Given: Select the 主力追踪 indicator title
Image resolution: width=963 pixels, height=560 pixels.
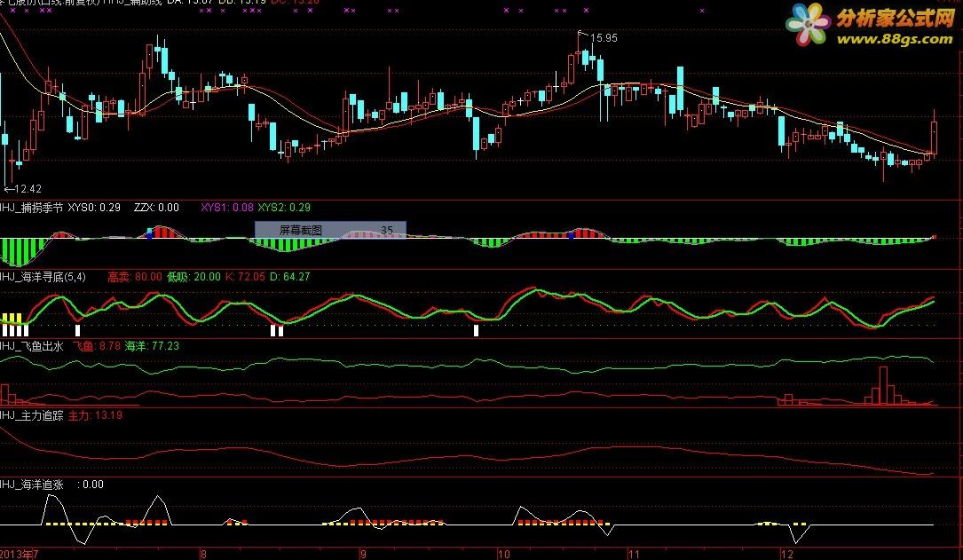Looking at the screenshot, I should coord(32,415).
